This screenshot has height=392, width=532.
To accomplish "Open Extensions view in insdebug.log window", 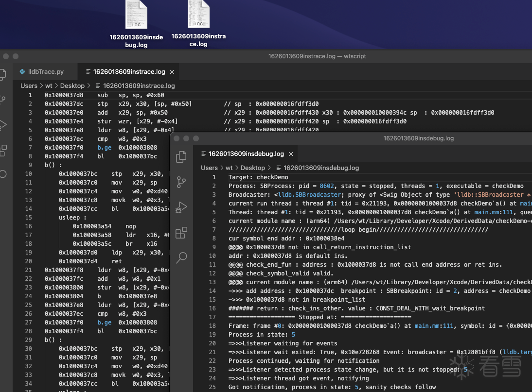I will coord(181,233).
